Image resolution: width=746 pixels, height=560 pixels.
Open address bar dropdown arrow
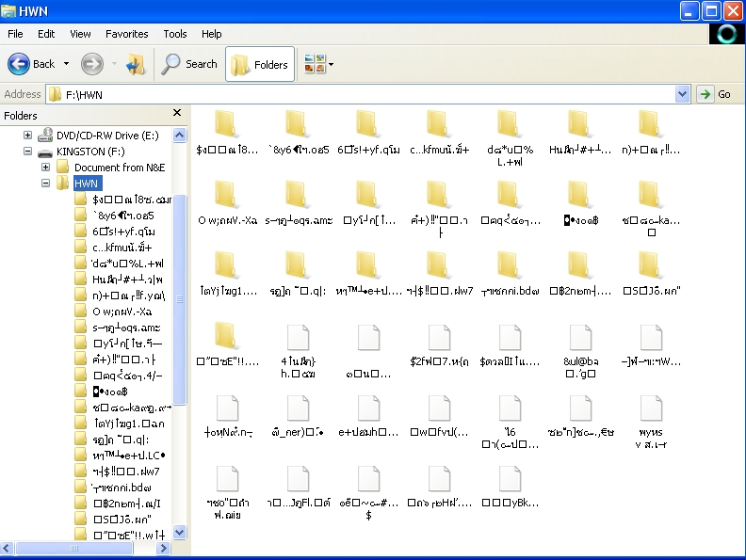point(682,94)
